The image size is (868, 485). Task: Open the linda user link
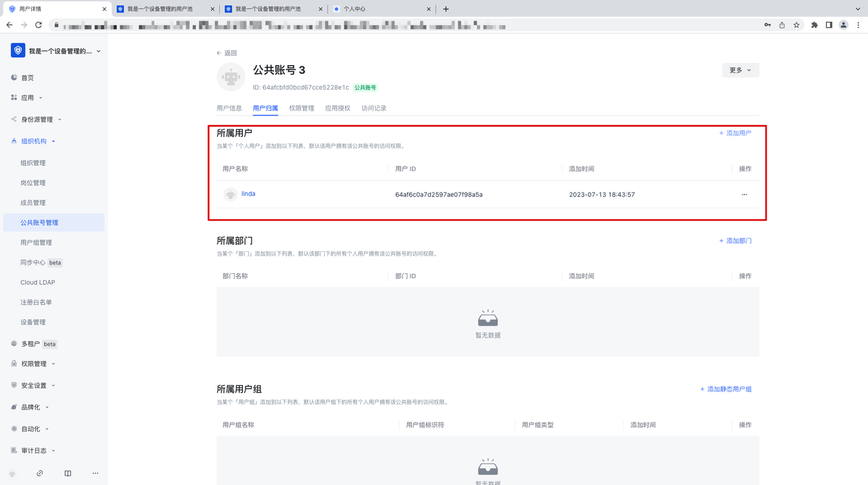tap(248, 194)
